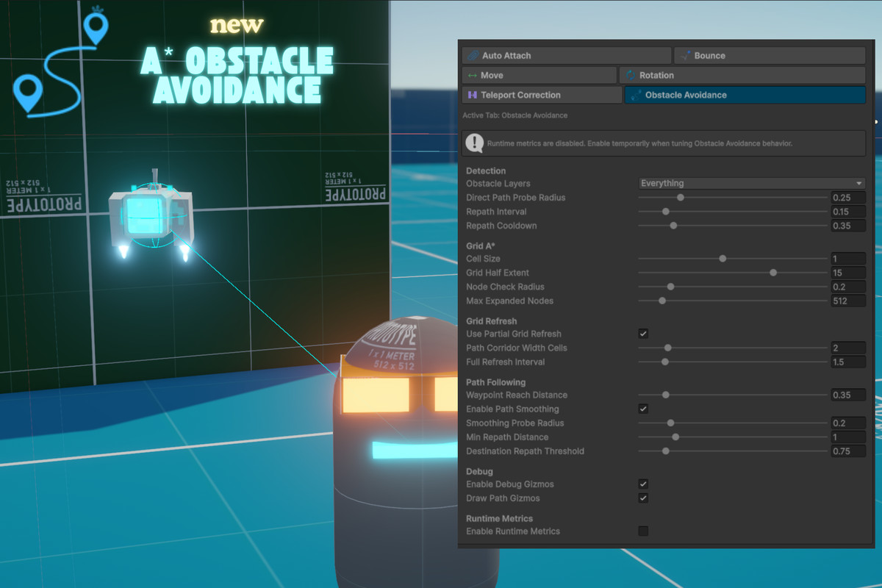Focus the Destination Repath Threshold value field
Image resolution: width=882 pixels, height=588 pixels.
click(x=848, y=451)
